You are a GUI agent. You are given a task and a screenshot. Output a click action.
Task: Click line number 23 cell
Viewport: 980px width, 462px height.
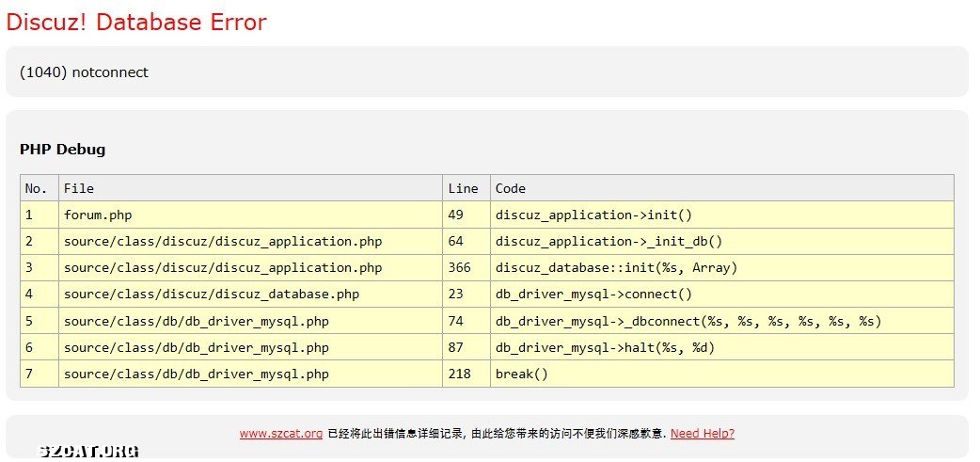(x=466, y=294)
